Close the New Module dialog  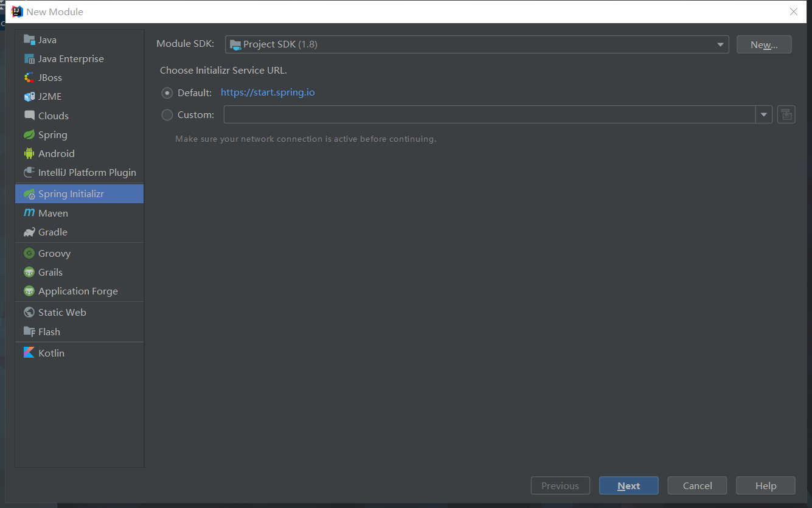pos(794,12)
